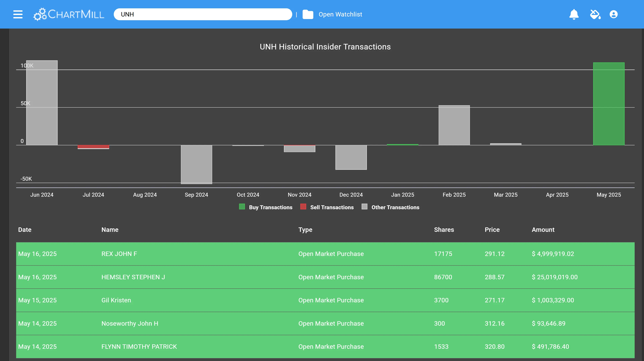This screenshot has width=644, height=361.
Task: Click the Apr 2025 axis label
Action: 557,195
